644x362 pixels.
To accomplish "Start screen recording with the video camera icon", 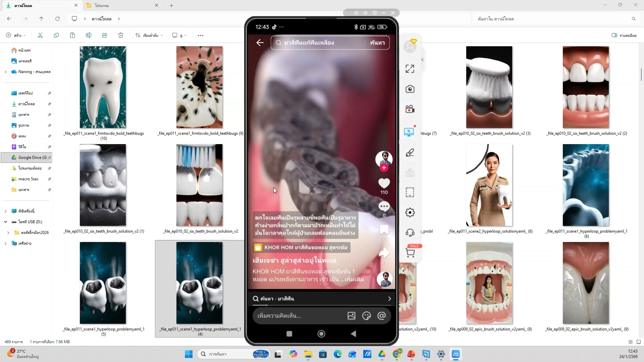I will point(410,109).
